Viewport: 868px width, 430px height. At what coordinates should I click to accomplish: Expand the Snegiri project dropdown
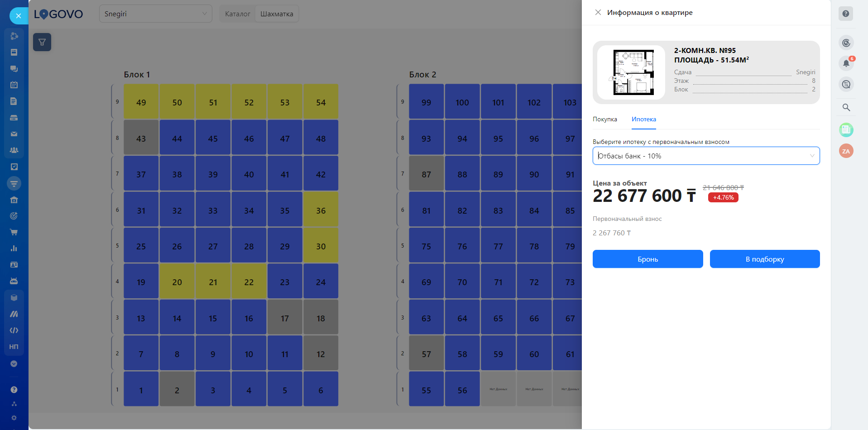(155, 14)
